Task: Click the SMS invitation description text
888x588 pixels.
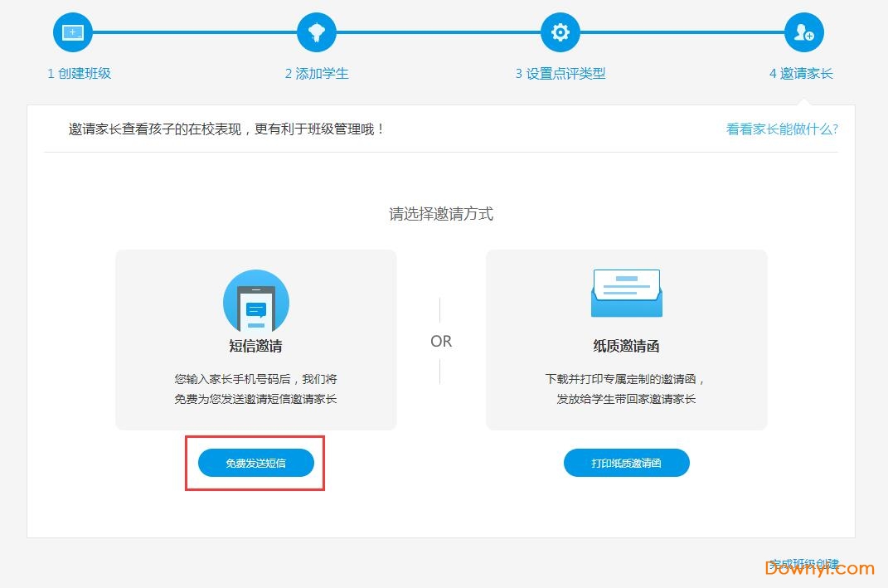Action: coord(256,389)
